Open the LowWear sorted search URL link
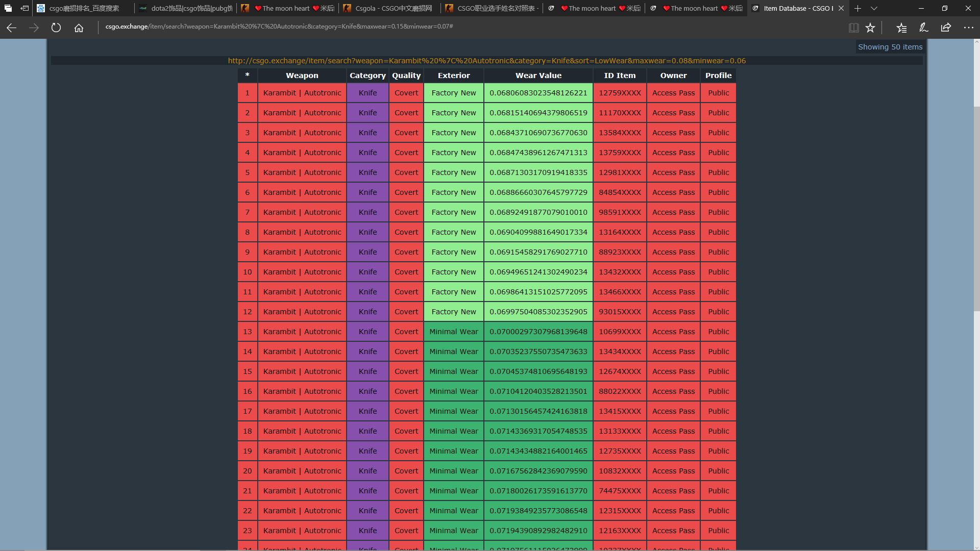Screen dimensions: 980x551 point(486,61)
